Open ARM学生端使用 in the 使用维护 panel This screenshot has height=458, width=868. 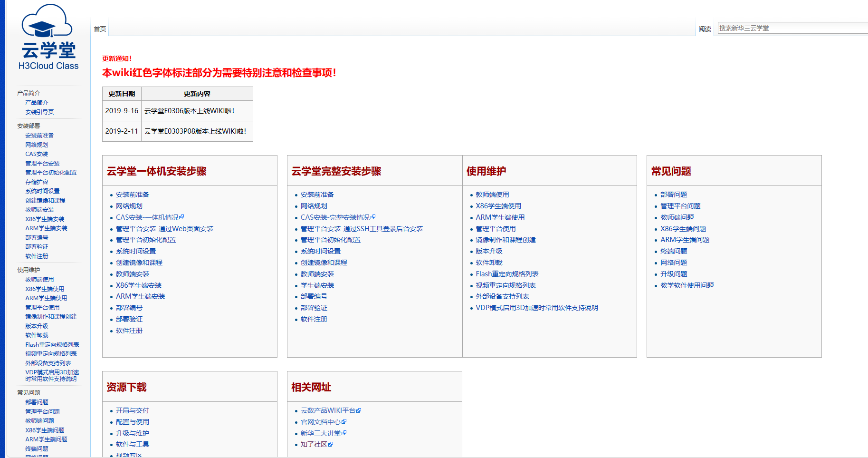[500, 217]
